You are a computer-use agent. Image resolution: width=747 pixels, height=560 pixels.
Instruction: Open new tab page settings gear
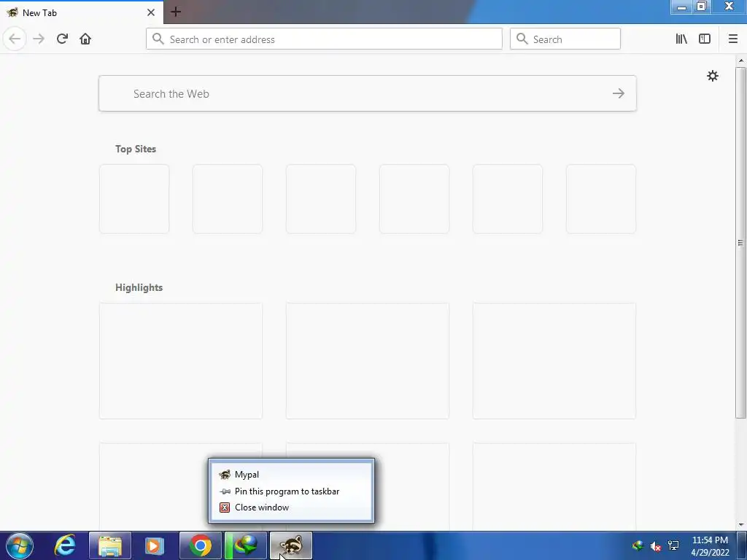coord(712,76)
